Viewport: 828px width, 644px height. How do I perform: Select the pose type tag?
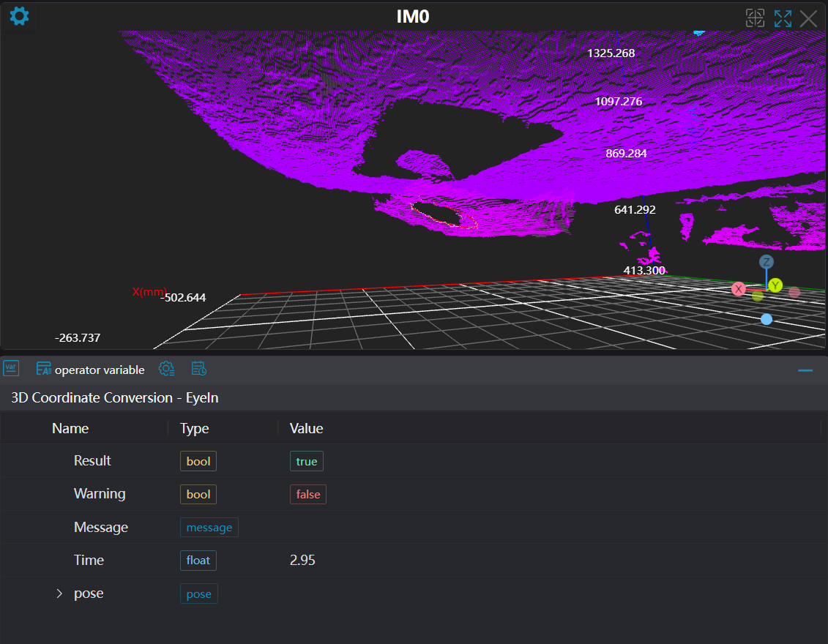click(198, 594)
